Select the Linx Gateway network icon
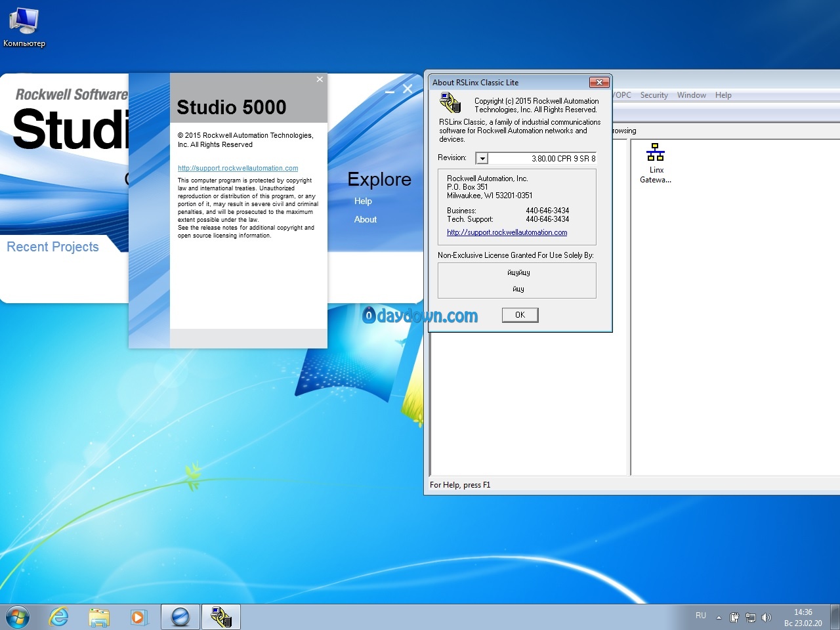 click(x=656, y=163)
